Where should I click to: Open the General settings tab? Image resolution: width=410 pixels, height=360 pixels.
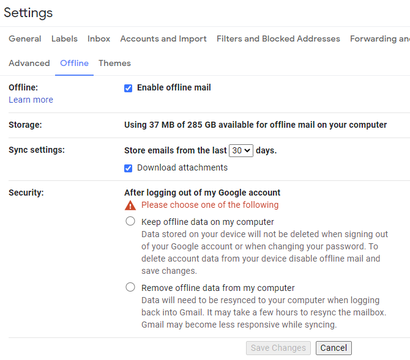25,39
